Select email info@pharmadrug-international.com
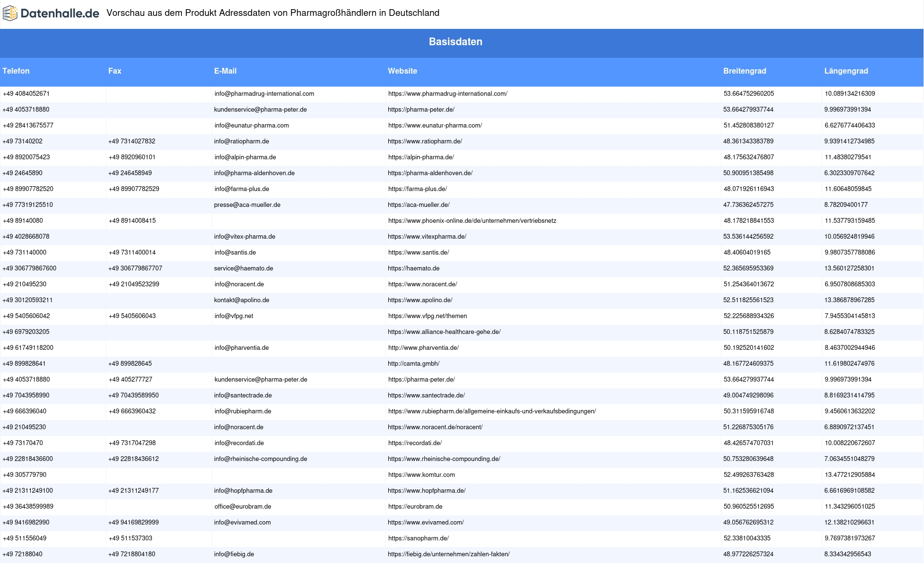 pyautogui.click(x=264, y=94)
